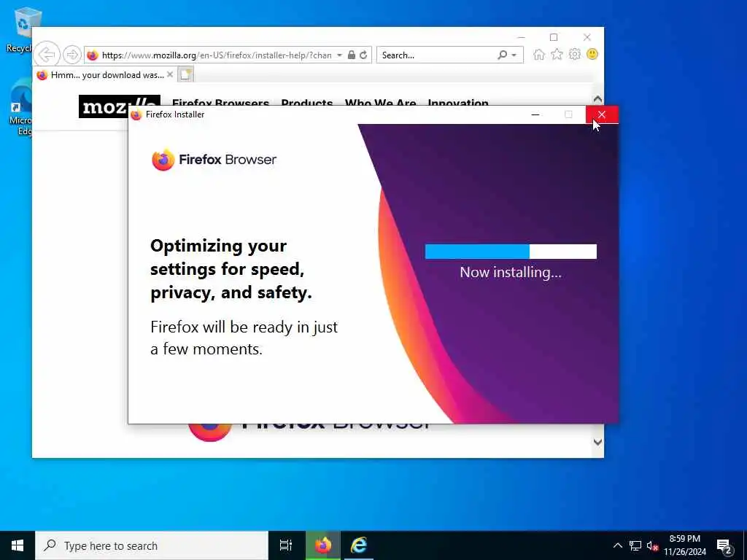Open a new tab in Internet Explorer
The height and width of the screenshot is (560, 747).
pos(185,74)
